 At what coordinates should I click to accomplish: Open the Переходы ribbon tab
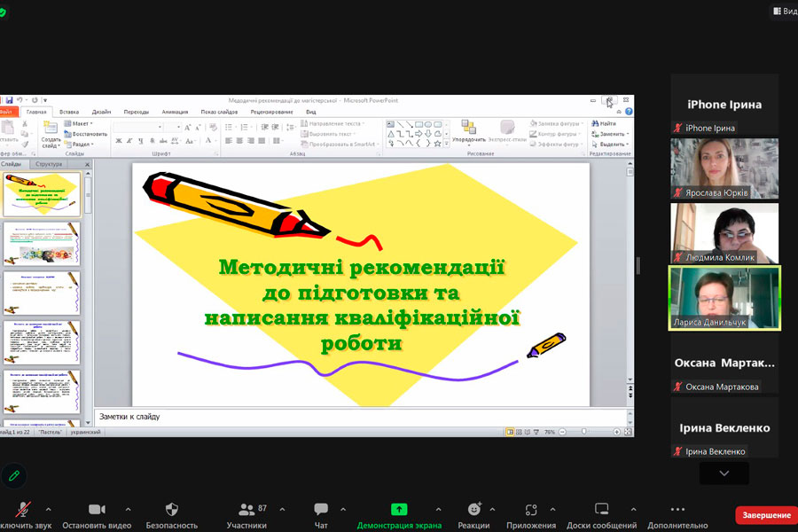136,112
